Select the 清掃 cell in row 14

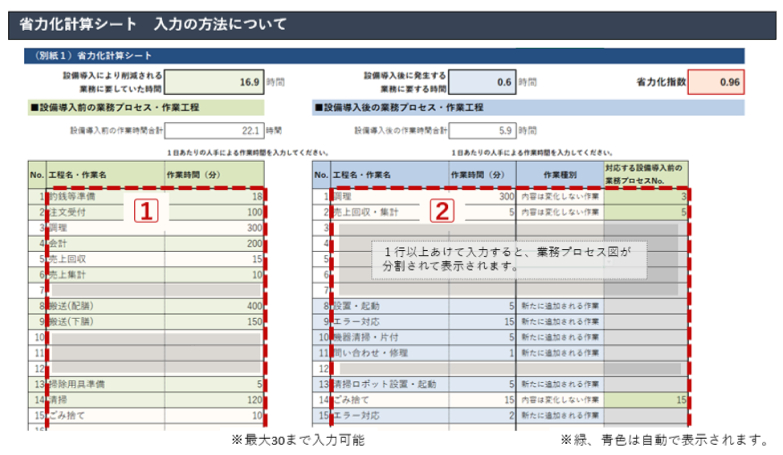point(106,400)
